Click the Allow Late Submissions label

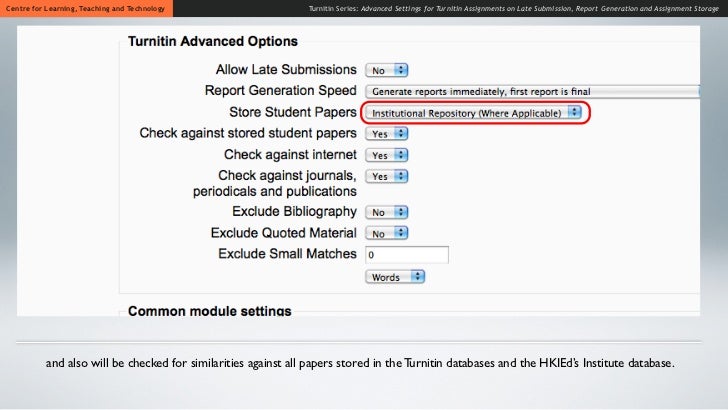point(286,70)
